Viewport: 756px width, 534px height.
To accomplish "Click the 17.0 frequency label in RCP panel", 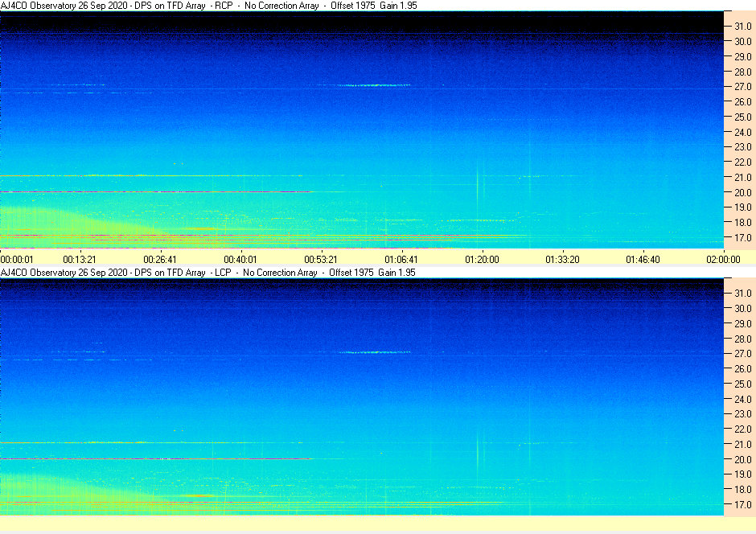I will pyautogui.click(x=743, y=237).
